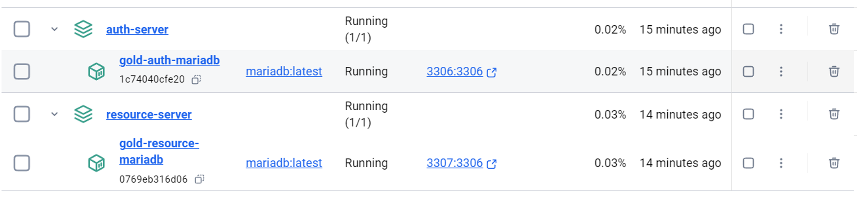868x199 pixels.
Task: Check the resource-server row checkbox
Action: pos(22,114)
